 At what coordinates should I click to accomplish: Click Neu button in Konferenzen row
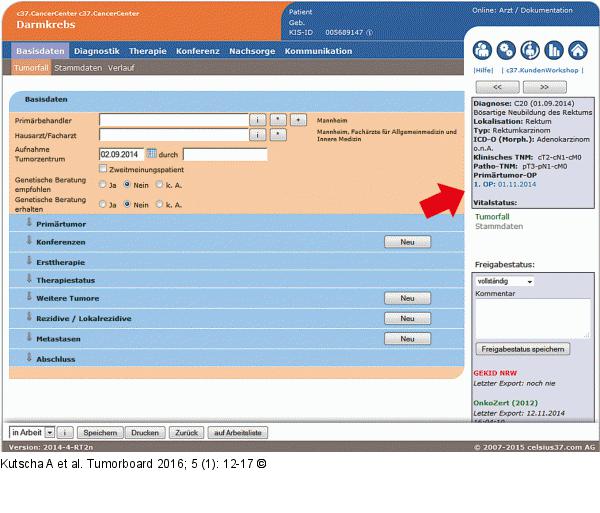click(x=408, y=242)
